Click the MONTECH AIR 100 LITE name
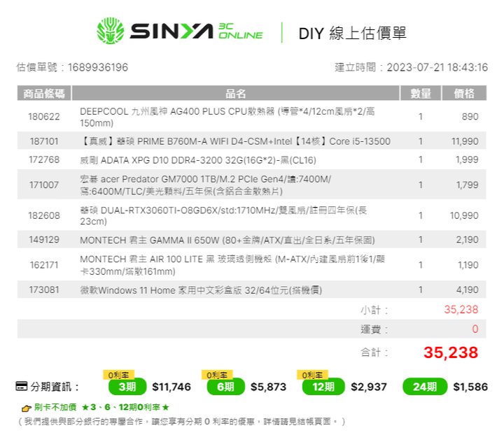 (232, 265)
